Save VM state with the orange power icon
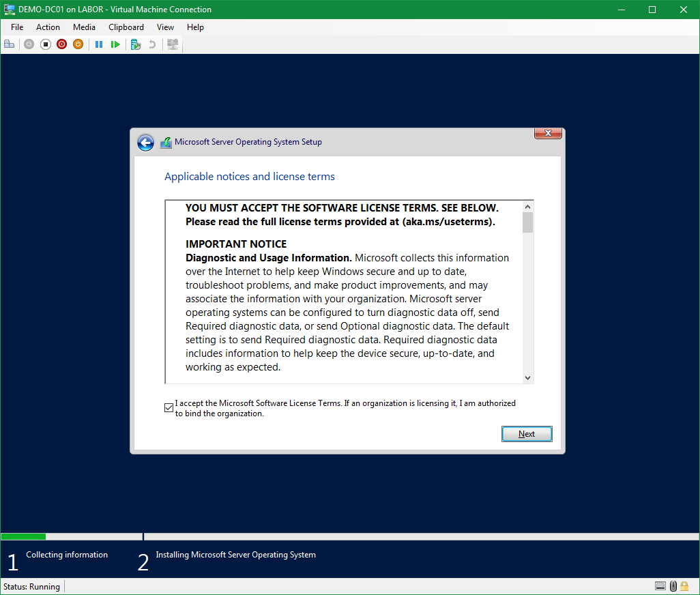 (x=78, y=44)
